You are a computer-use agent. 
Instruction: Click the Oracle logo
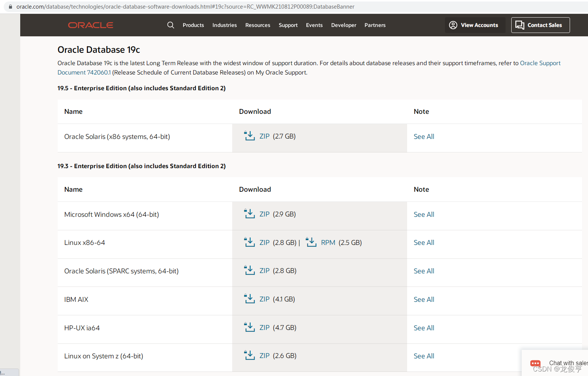pyautogui.click(x=91, y=25)
